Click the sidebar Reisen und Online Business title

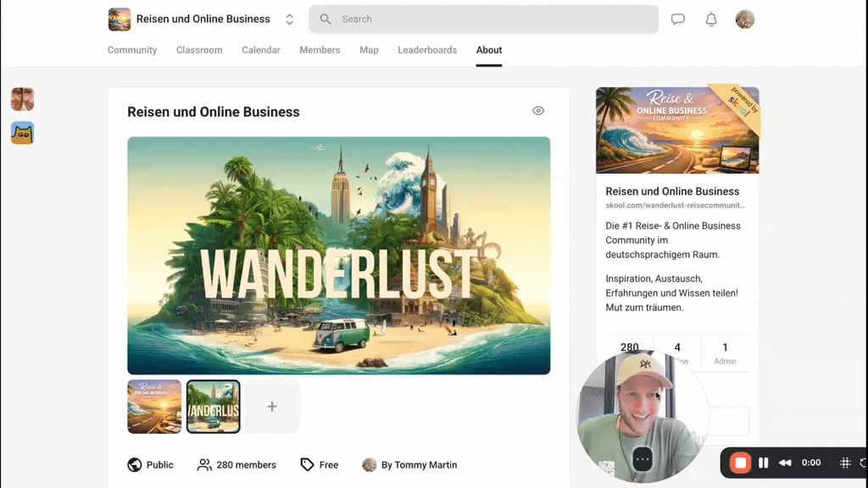[x=672, y=191]
